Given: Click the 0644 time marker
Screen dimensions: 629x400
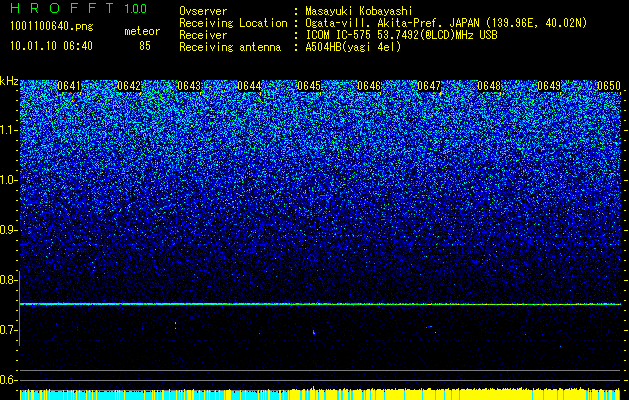Looking at the screenshot, I should point(249,86).
